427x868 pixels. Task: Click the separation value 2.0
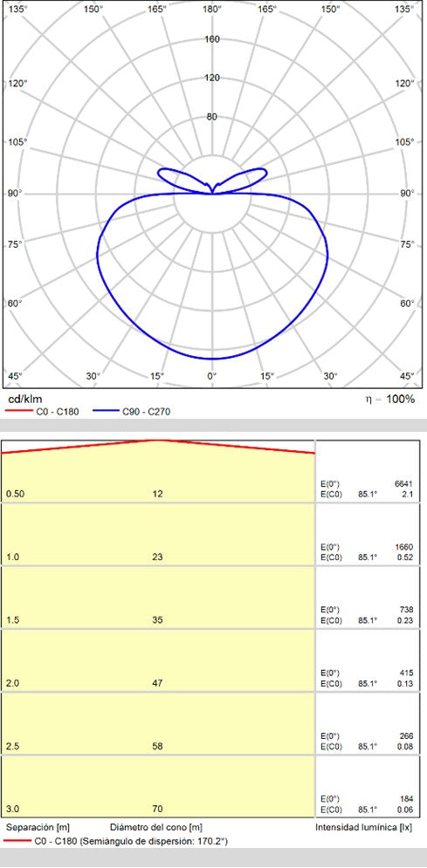tap(12, 683)
